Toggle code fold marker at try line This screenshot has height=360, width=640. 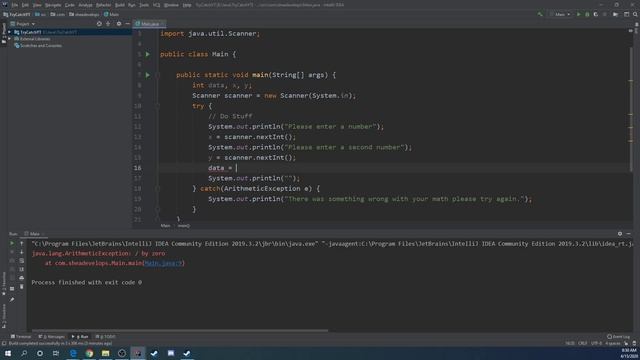click(158, 106)
